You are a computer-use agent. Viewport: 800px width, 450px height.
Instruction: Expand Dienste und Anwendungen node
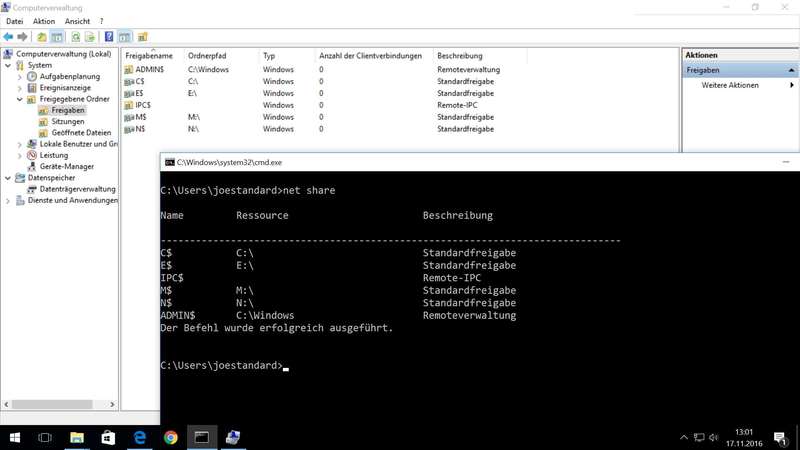click(x=8, y=200)
